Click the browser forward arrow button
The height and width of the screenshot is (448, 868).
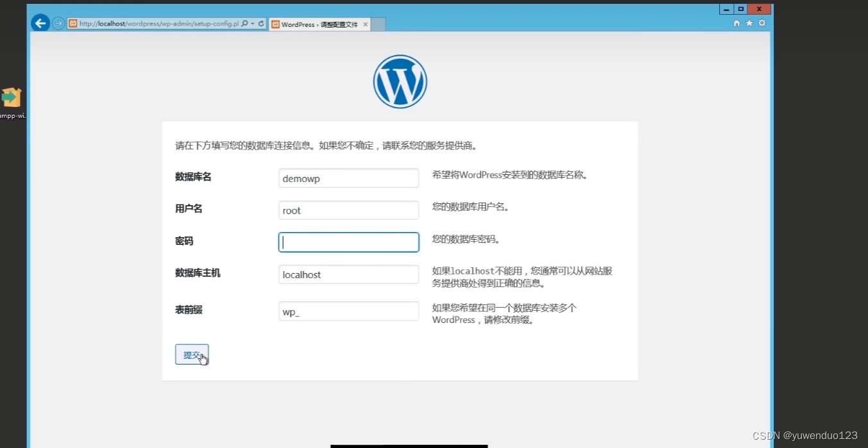pyautogui.click(x=58, y=24)
